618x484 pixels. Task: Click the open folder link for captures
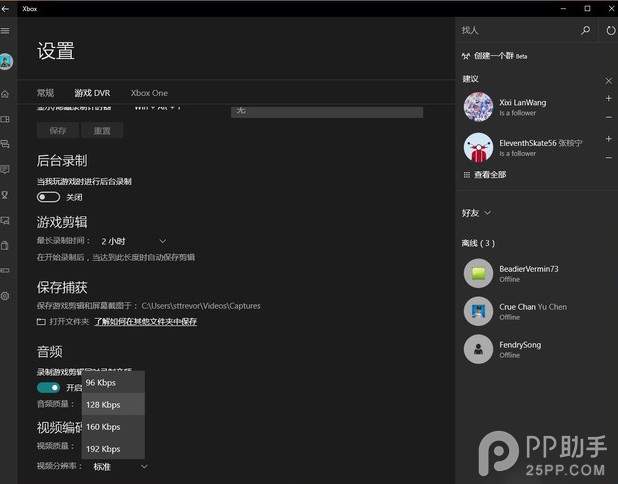point(63,322)
